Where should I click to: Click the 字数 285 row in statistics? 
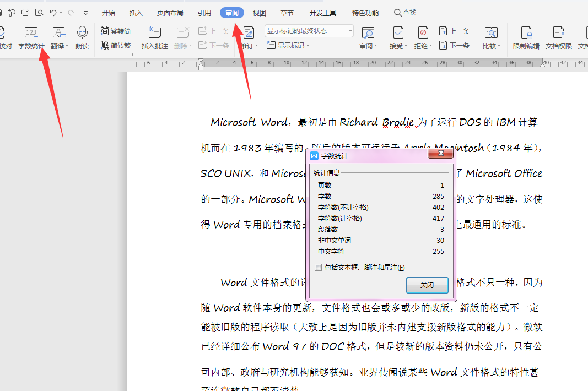pyautogui.click(x=381, y=196)
